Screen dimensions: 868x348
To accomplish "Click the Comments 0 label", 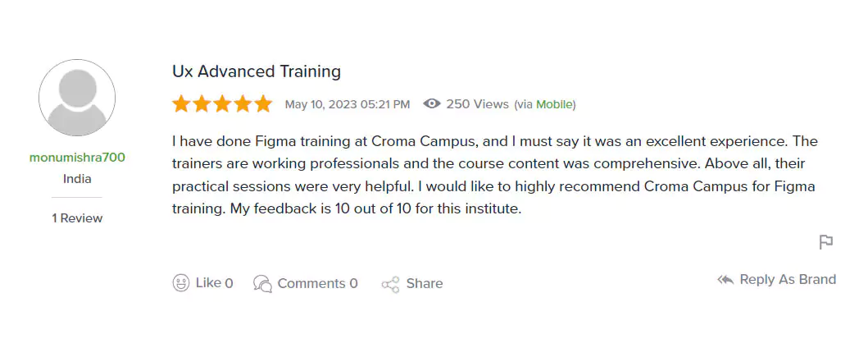I will pos(317,283).
